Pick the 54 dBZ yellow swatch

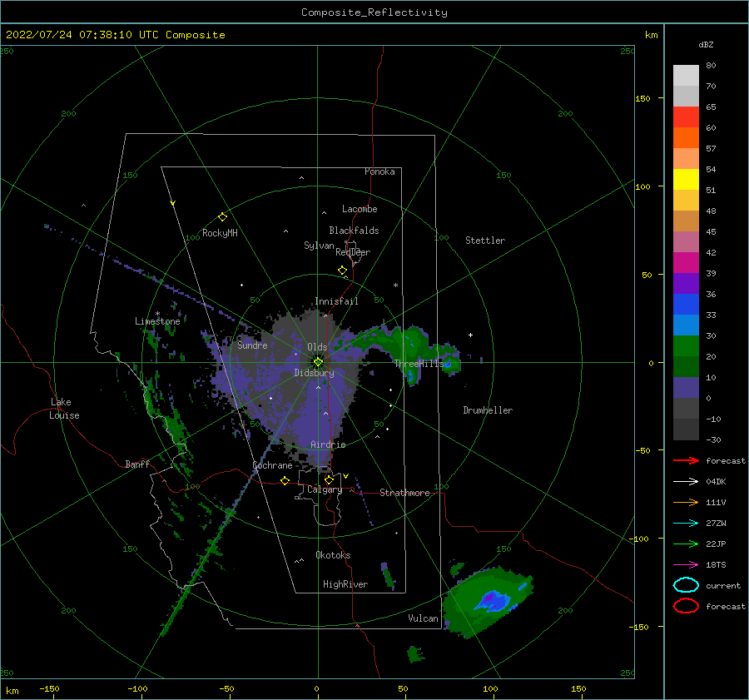(686, 179)
